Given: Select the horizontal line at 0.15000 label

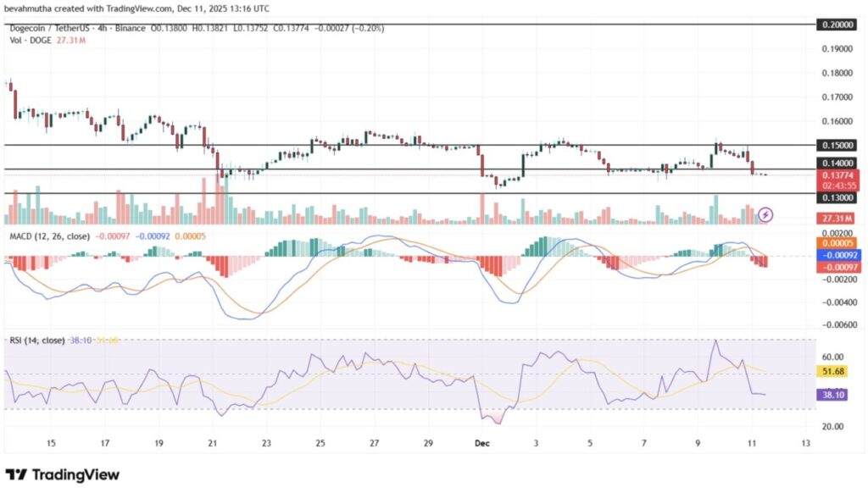Looking at the screenshot, I should [x=836, y=145].
